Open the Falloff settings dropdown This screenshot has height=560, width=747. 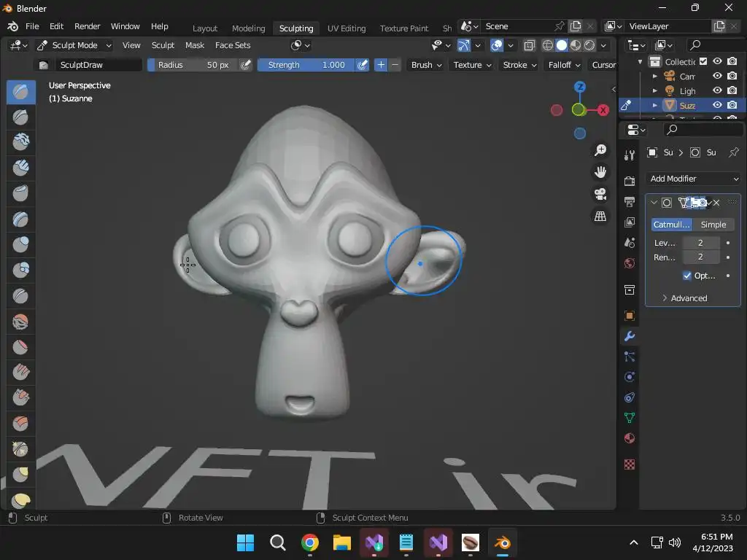pyautogui.click(x=565, y=65)
